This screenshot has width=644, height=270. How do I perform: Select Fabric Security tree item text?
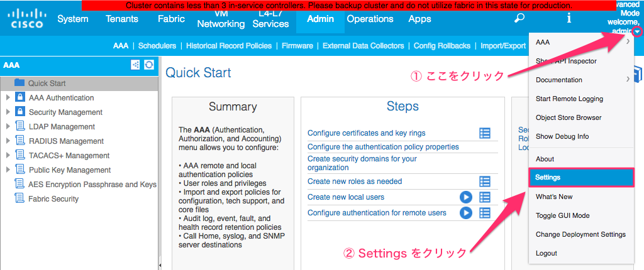53,198
